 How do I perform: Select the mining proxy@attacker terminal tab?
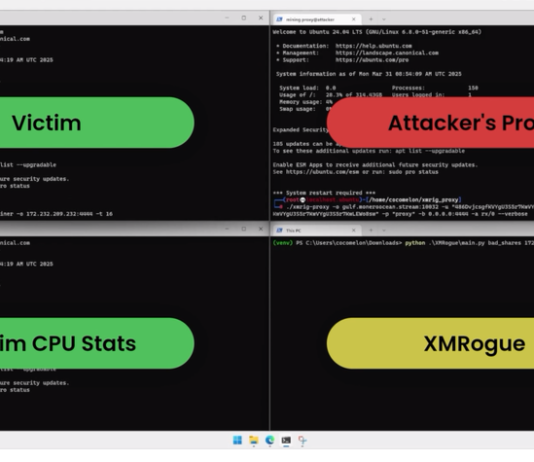pos(317,19)
